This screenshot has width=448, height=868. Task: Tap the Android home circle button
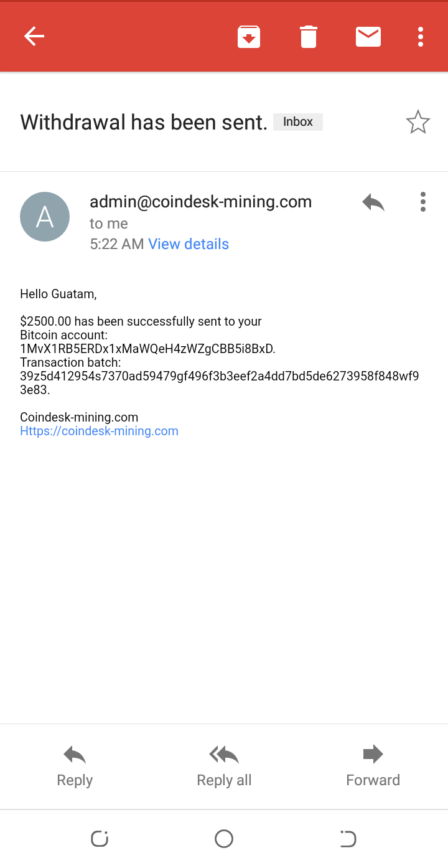pos(224,839)
